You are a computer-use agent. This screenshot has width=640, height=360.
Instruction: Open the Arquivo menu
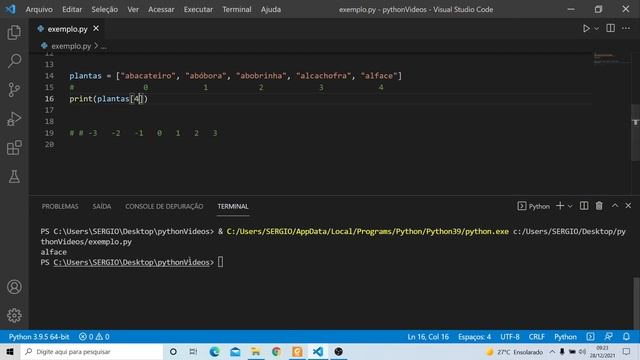39,9
